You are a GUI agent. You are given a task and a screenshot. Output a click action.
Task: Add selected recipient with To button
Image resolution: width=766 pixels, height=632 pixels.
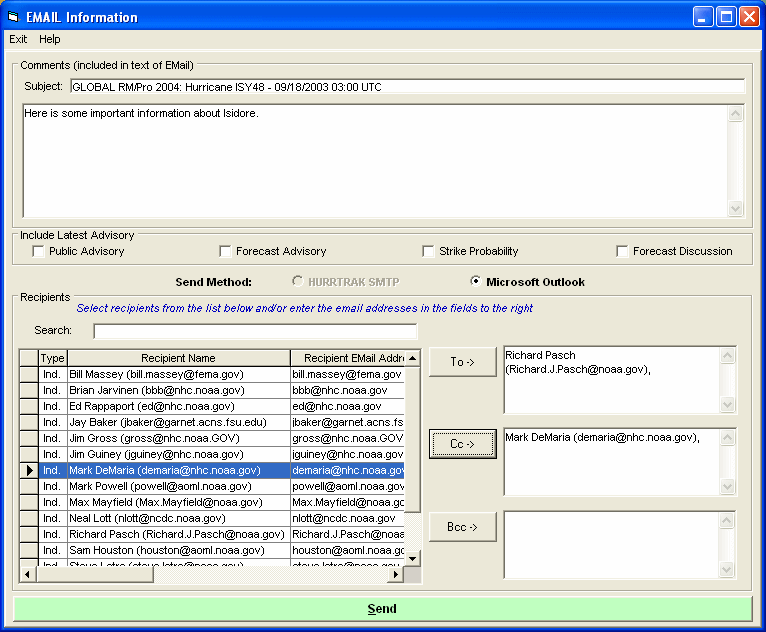[x=463, y=362]
